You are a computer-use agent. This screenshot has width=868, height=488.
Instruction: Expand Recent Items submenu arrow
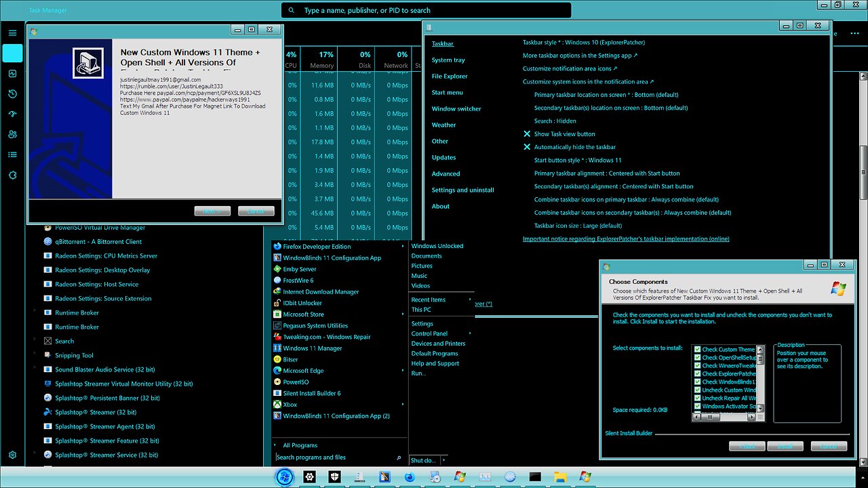(x=469, y=300)
